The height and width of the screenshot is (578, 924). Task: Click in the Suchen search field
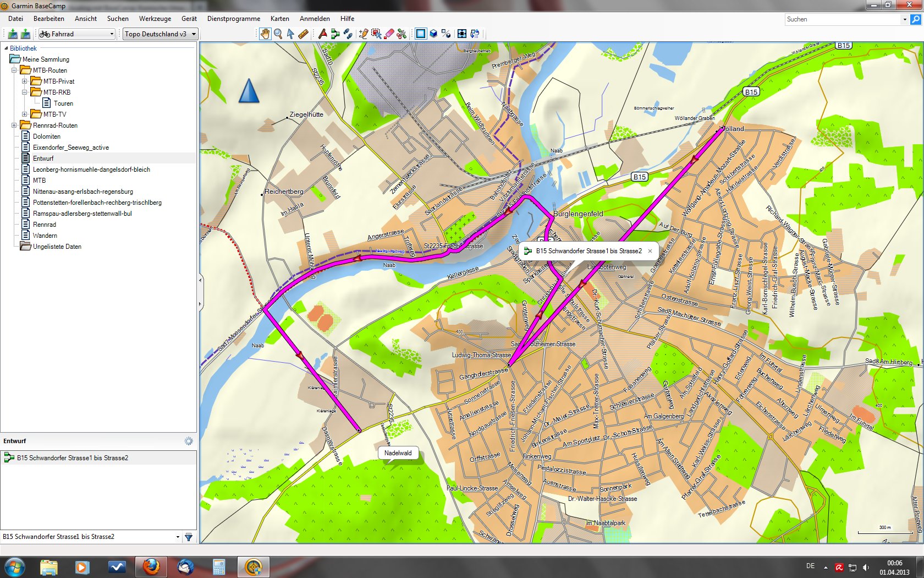(x=843, y=19)
